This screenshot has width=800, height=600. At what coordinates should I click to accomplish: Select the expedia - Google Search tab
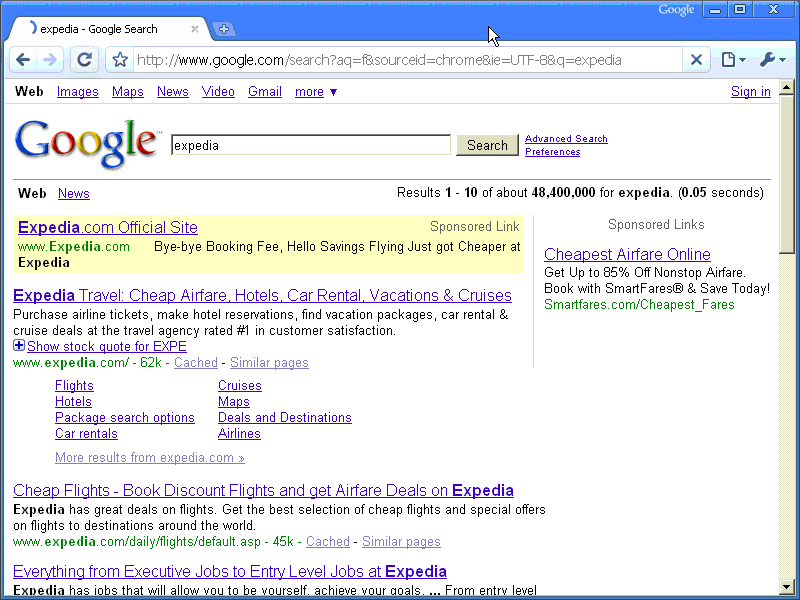107,29
